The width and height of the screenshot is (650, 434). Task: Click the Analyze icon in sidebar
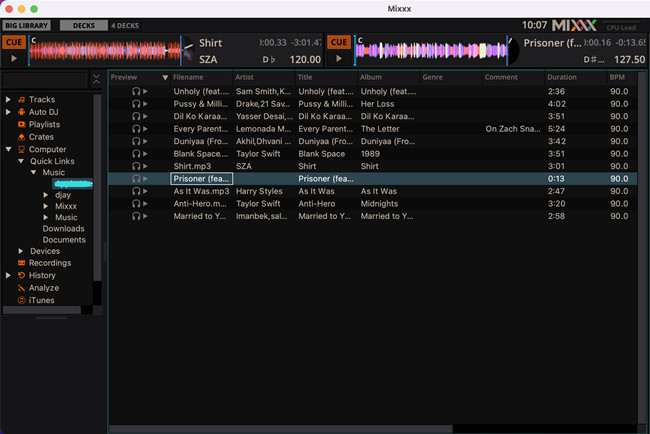[x=22, y=288]
